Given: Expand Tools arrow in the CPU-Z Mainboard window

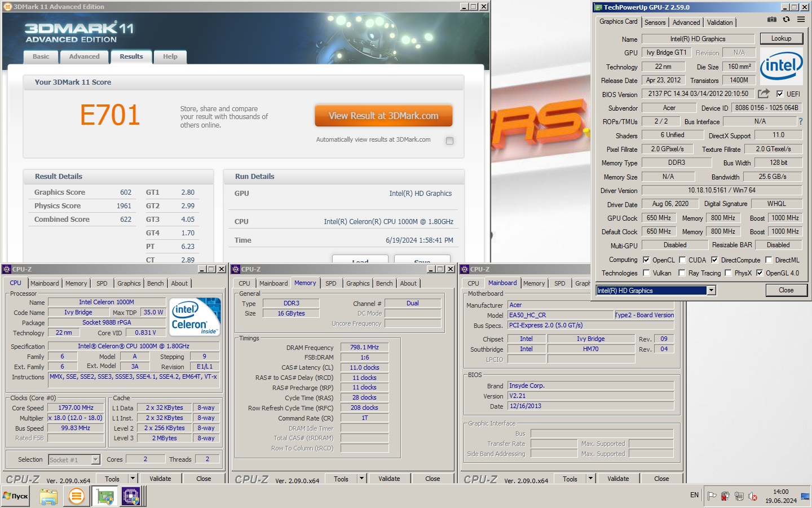Looking at the screenshot, I should click(x=590, y=479).
